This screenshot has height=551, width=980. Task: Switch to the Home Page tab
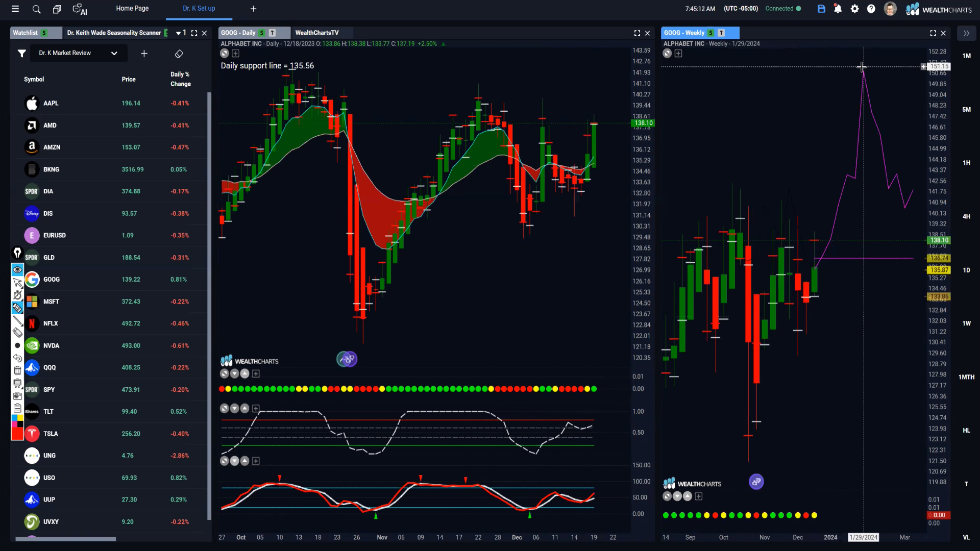coord(132,8)
